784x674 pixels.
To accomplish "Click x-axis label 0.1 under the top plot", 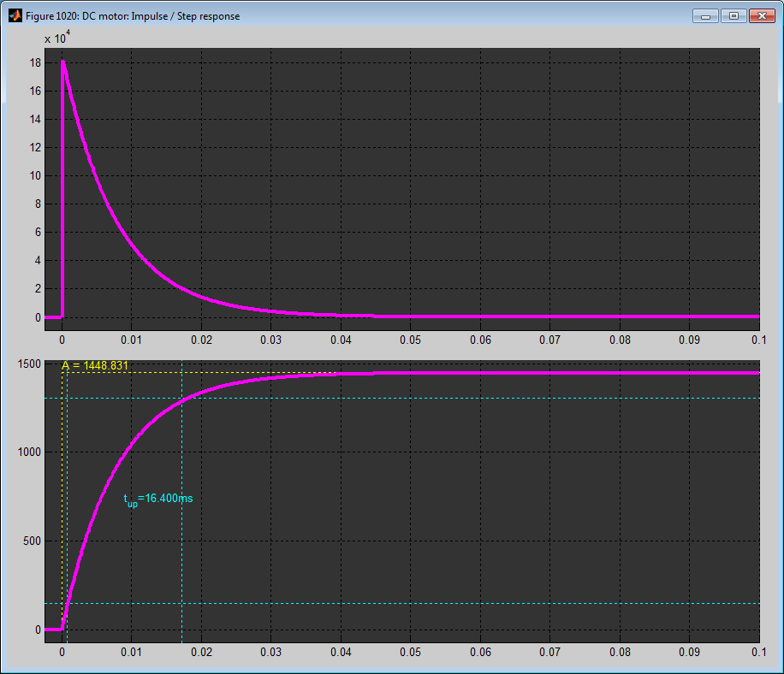I will (759, 340).
